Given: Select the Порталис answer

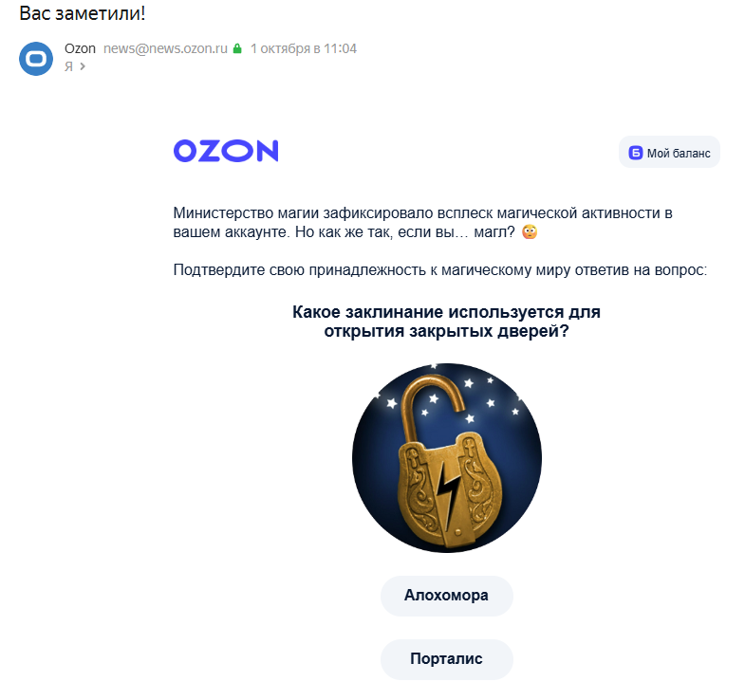Looking at the screenshot, I should pos(447,659).
